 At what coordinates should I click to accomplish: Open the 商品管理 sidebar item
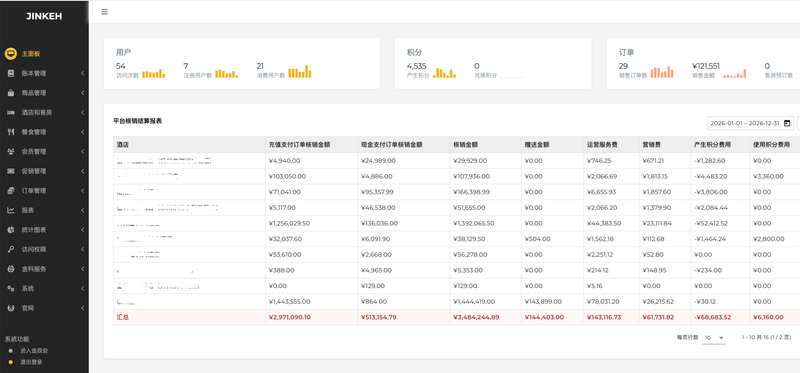(44, 93)
